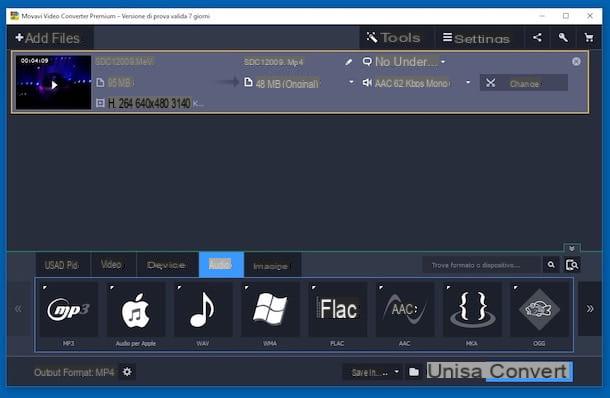This screenshot has width=610, height=398.
Task: Select the WMA format icon
Action: (x=270, y=310)
